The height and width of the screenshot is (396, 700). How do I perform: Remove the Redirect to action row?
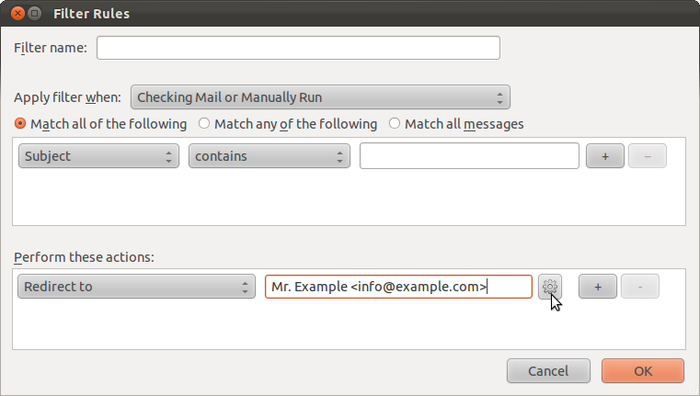(640, 286)
